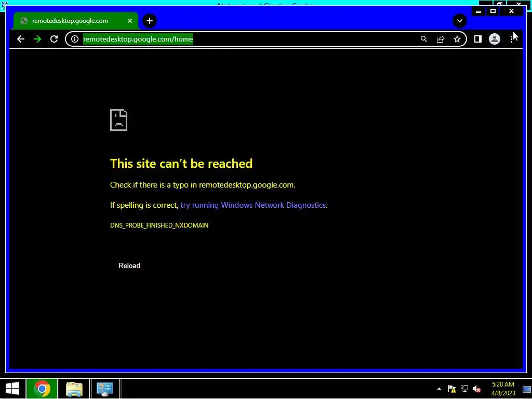
Task: Bookmark this page with the star
Action: click(457, 39)
